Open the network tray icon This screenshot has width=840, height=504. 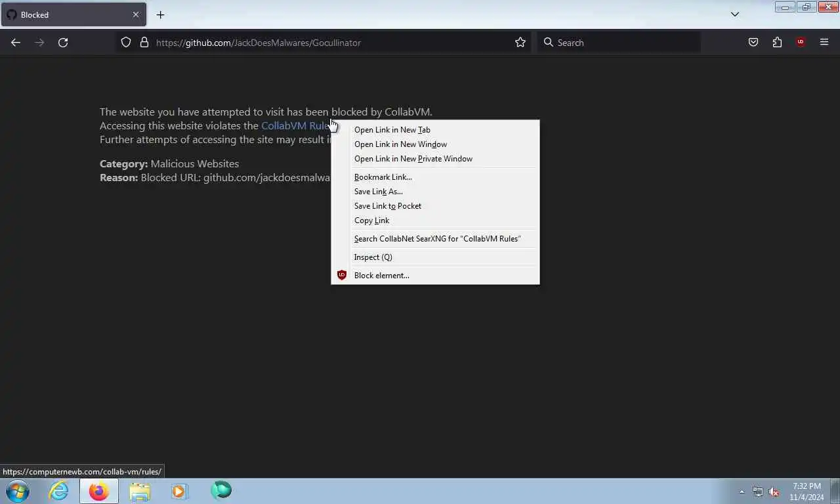tap(758, 492)
